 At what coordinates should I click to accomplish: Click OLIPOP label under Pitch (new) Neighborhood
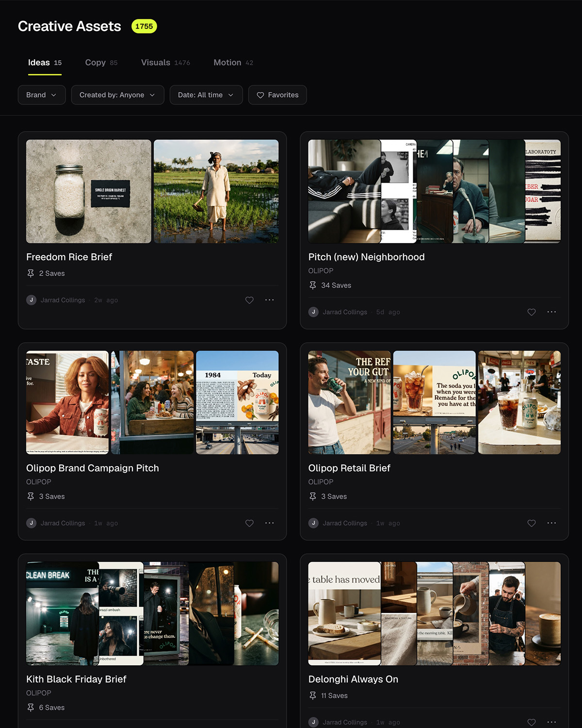point(321,271)
